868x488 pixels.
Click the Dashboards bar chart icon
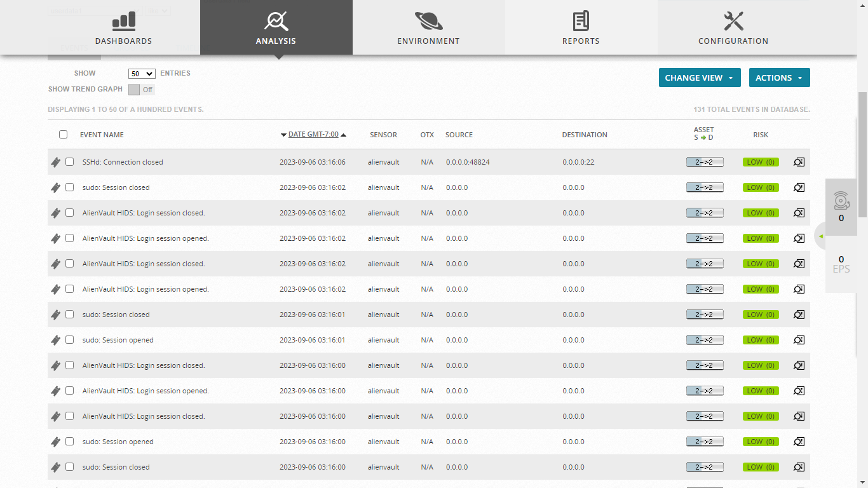(x=123, y=21)
